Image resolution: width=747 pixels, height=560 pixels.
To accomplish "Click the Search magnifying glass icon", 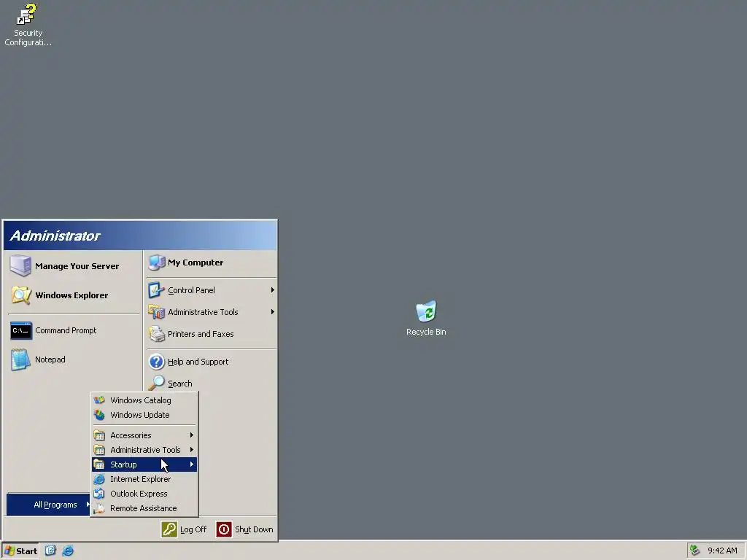I will pyautogui.click(x=156, y=383).
